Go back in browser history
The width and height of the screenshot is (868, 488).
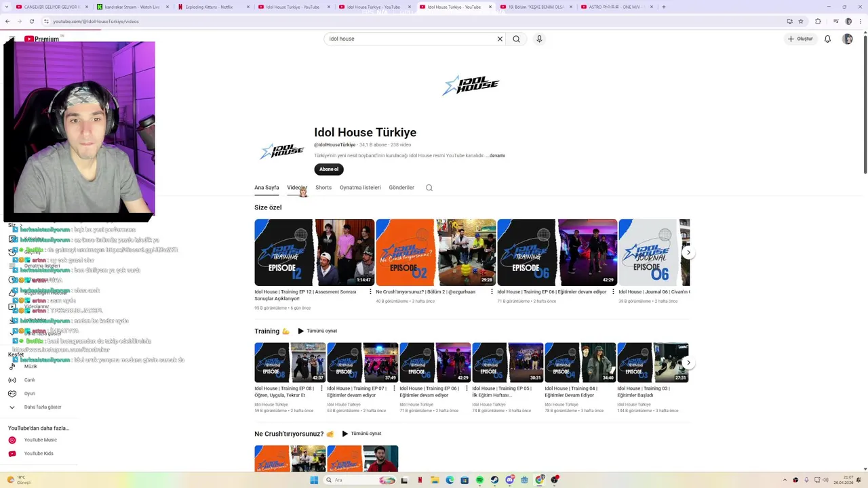[7, 21]
